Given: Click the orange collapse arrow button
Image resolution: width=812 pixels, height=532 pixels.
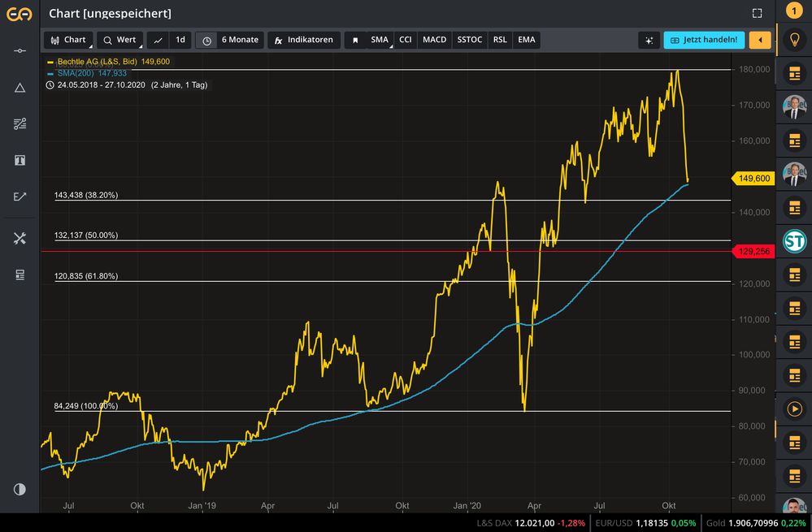Looking at the screenshot, I should coord(759,40).
